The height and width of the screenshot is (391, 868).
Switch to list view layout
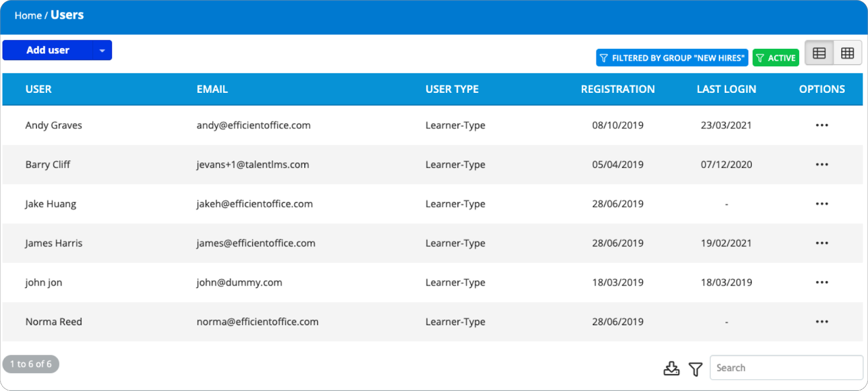[819, 53]
